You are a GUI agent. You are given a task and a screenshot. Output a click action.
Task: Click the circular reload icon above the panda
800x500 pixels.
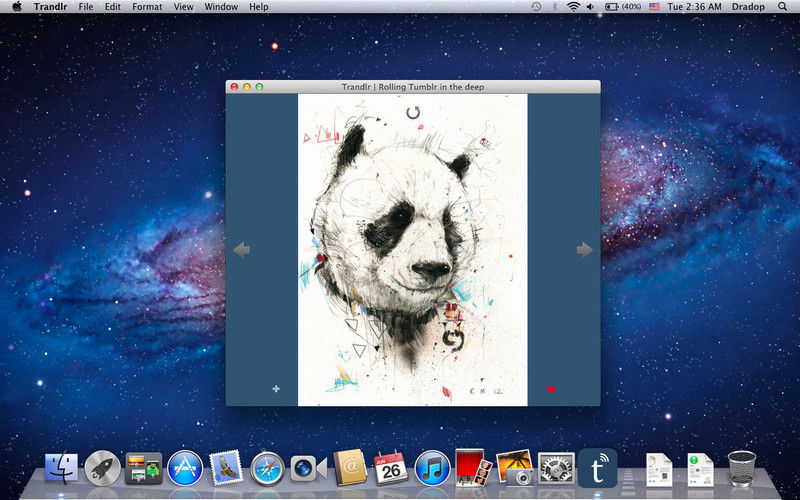tap(413, 113)
